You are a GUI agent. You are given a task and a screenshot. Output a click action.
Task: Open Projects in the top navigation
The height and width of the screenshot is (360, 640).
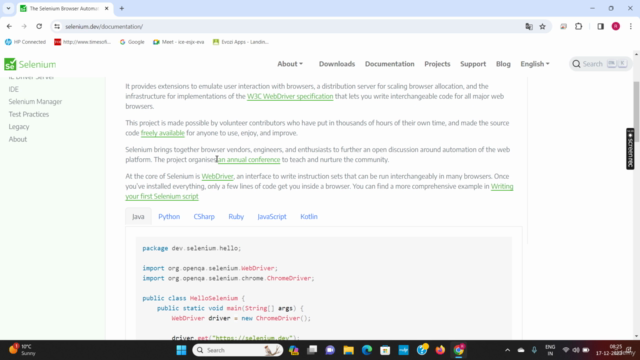[x=437, y=64]
